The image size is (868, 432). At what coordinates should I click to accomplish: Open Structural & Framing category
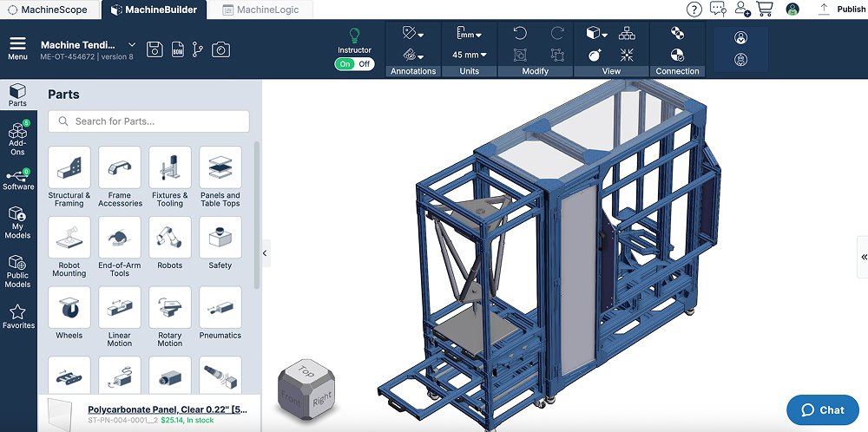[69, 177]
